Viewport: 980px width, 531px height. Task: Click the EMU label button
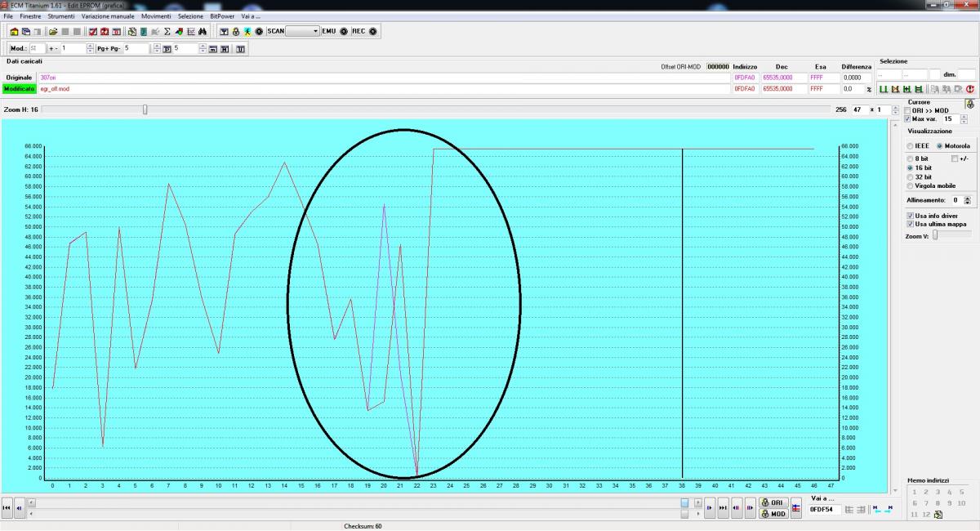(328, 31)
